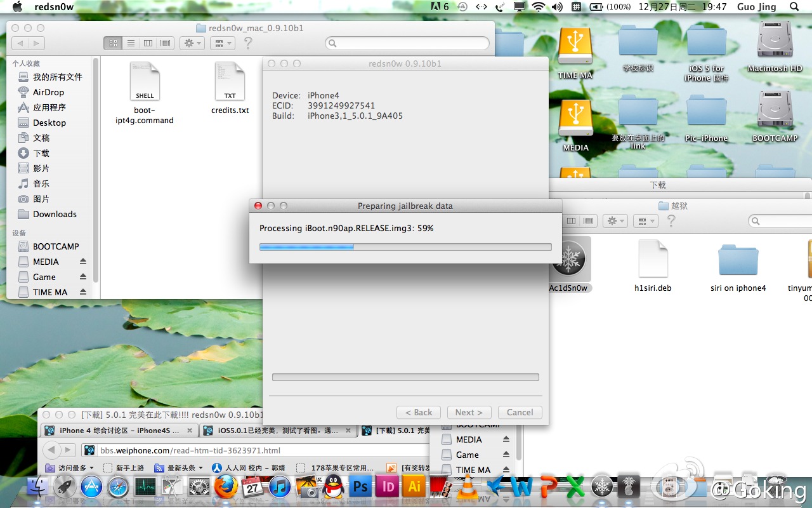Click the 越狱 window search field
Image resolution: width=812 pixels, height=508 pixels.
[x=780, y=221]
